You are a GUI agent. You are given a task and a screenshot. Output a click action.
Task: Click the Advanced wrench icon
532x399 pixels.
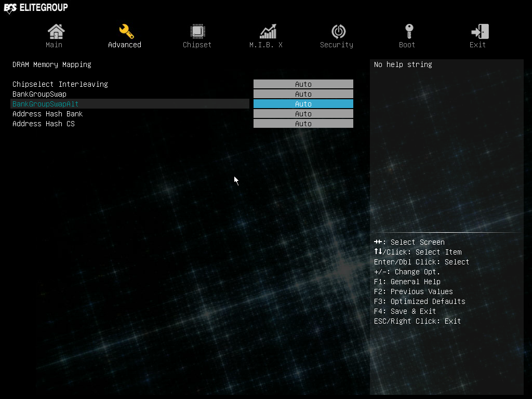click(126, 32)
